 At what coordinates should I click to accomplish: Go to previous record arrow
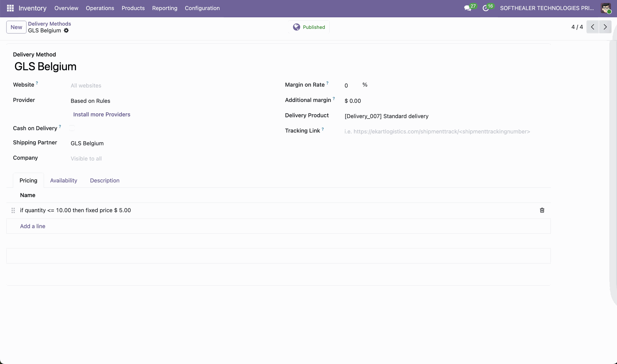(x=593, y=27)
